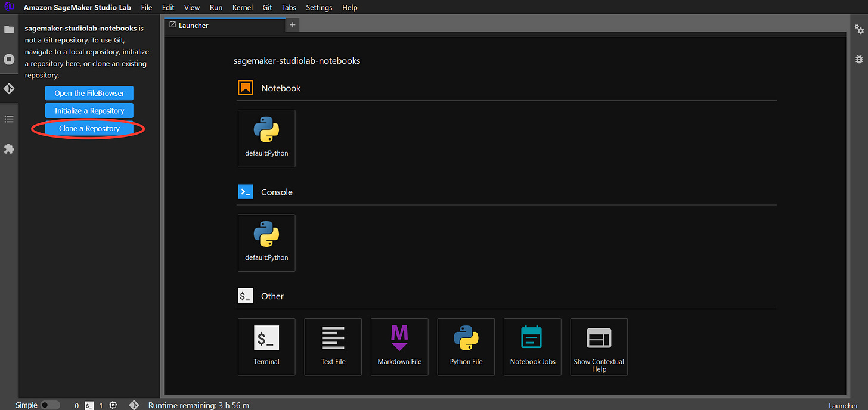Open a new Terminal tile
868x410 pixels.
[266, 347]
